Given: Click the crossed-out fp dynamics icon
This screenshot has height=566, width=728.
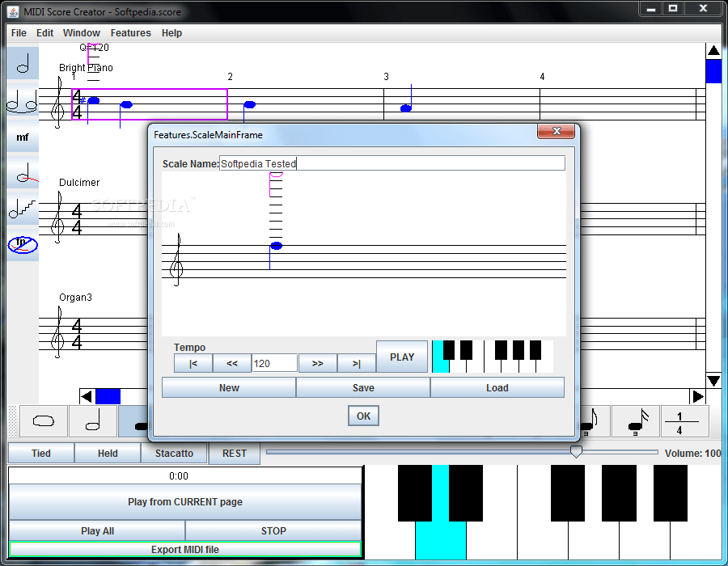Looking at the screenshot, I should [x=22, y=246].
